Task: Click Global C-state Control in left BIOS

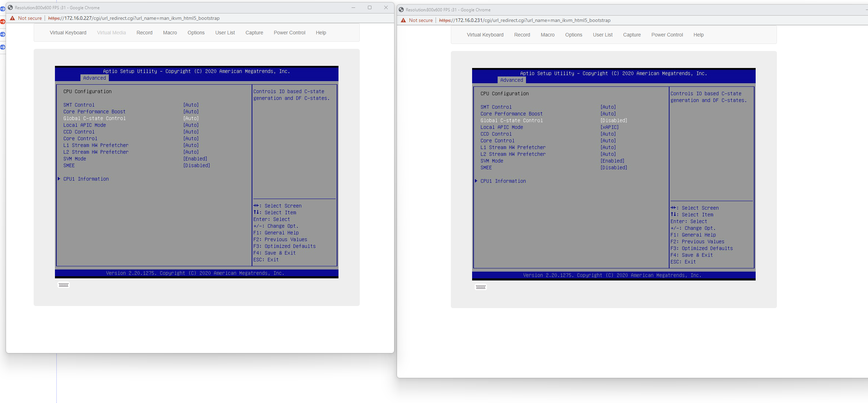Action: point(95,118)
